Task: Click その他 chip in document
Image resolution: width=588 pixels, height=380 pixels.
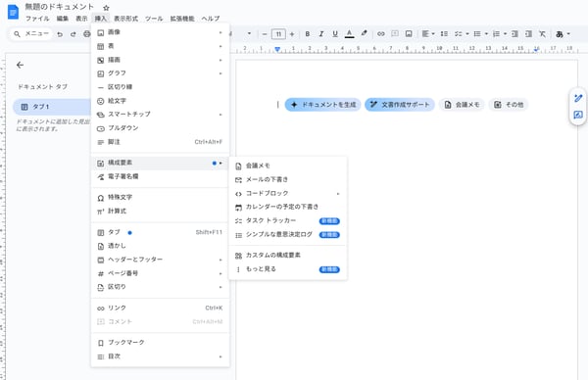Action: pyautogui.click(x=509, y=105)
